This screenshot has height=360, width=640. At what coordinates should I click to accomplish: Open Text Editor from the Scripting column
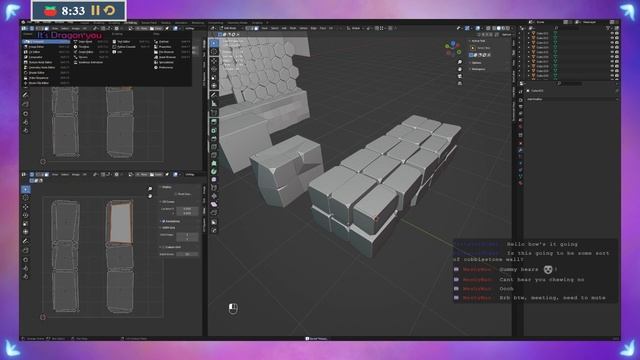coord(131,42)
